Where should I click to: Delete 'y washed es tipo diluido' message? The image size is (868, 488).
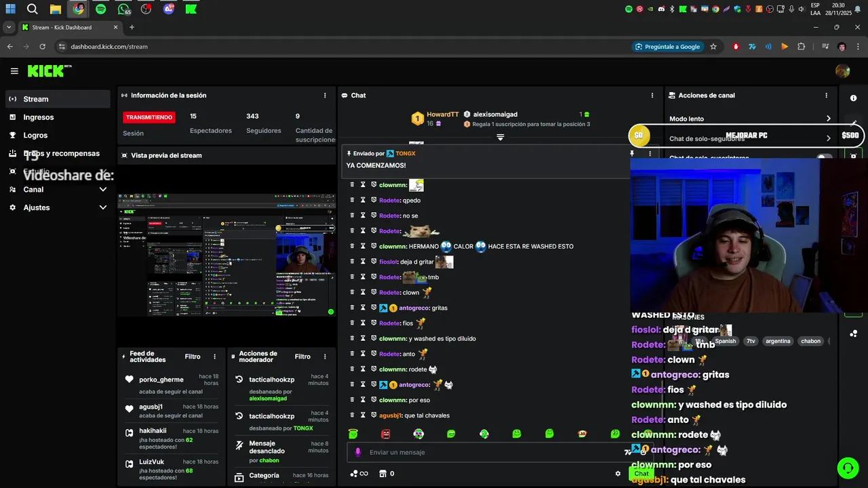point(353,338)
